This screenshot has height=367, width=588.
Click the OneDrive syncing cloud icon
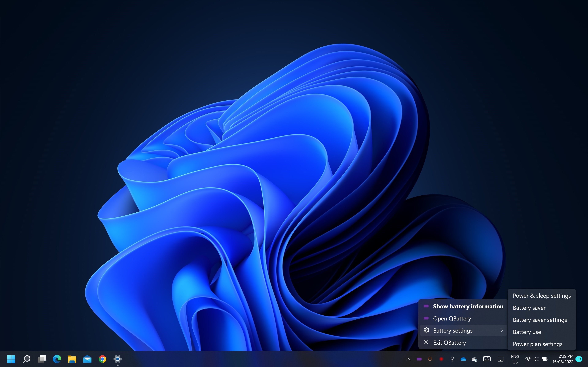(x=474, y=359)
